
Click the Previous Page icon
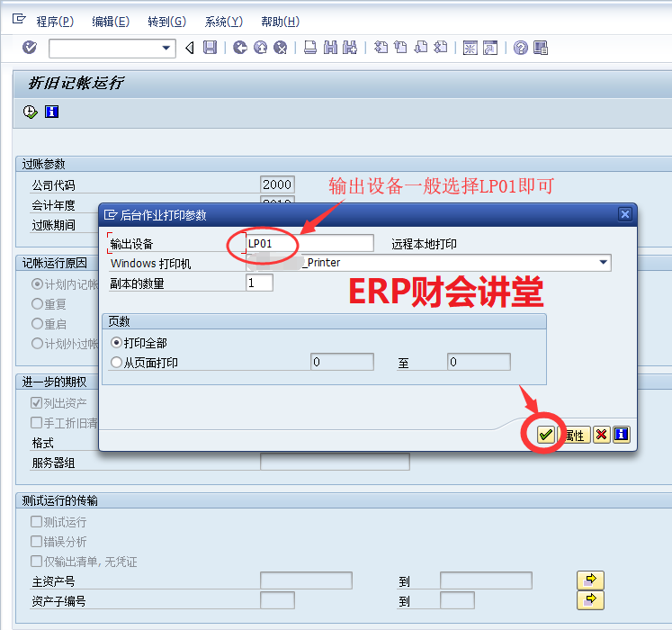[x=400, y=47]
